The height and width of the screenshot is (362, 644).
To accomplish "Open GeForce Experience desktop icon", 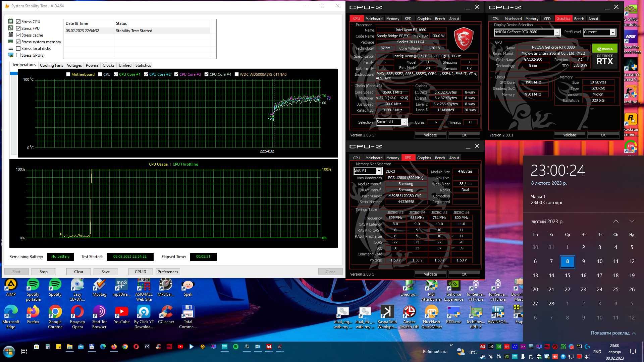I will pyautogui.click(x=453, y=290).
